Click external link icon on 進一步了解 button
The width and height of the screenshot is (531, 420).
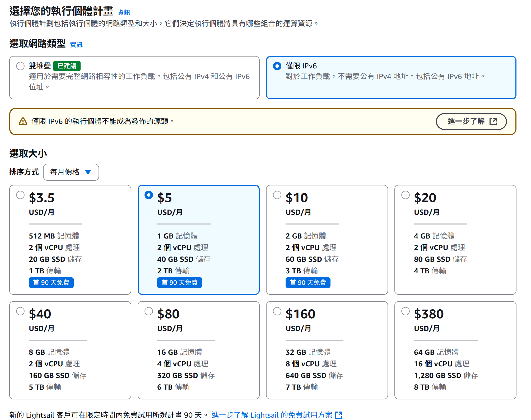493,122
